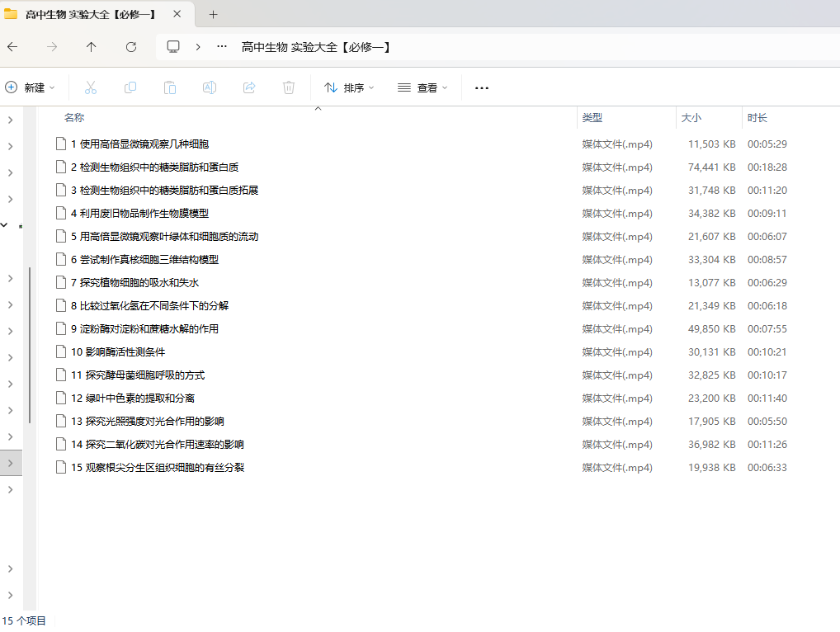Sort files by 大小 column header

pyautogui.click(x=691, y=118)
